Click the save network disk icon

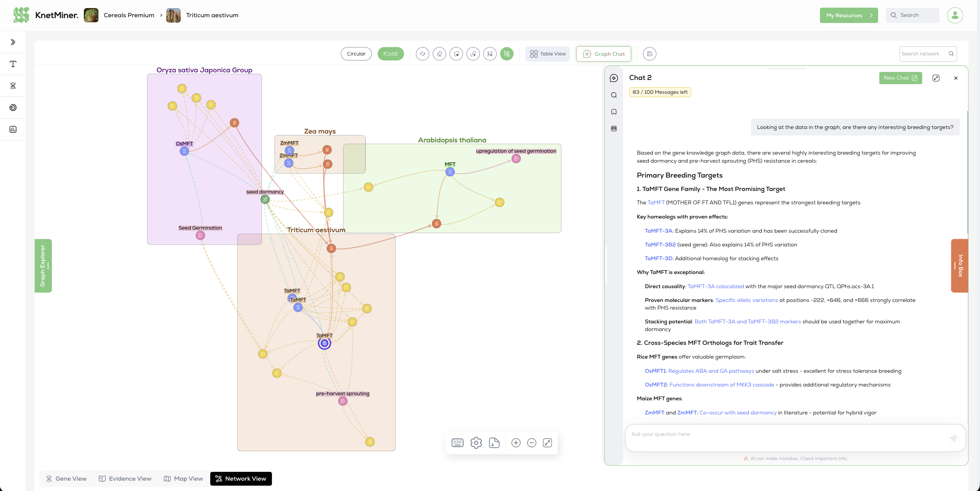pos(649,54)
